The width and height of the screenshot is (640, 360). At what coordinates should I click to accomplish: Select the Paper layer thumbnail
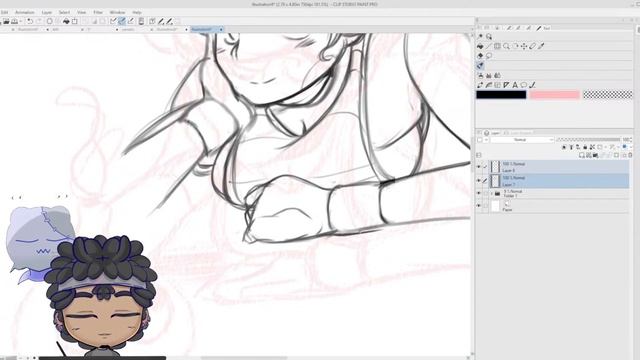pyautogui.click(x=496, y=206)
